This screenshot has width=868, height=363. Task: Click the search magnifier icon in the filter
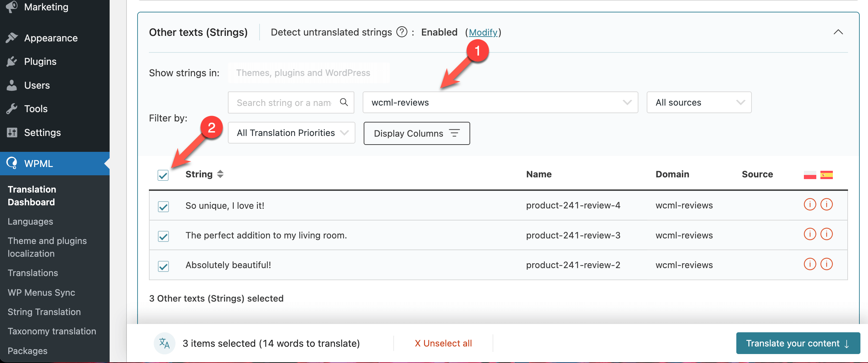point(344,102)
